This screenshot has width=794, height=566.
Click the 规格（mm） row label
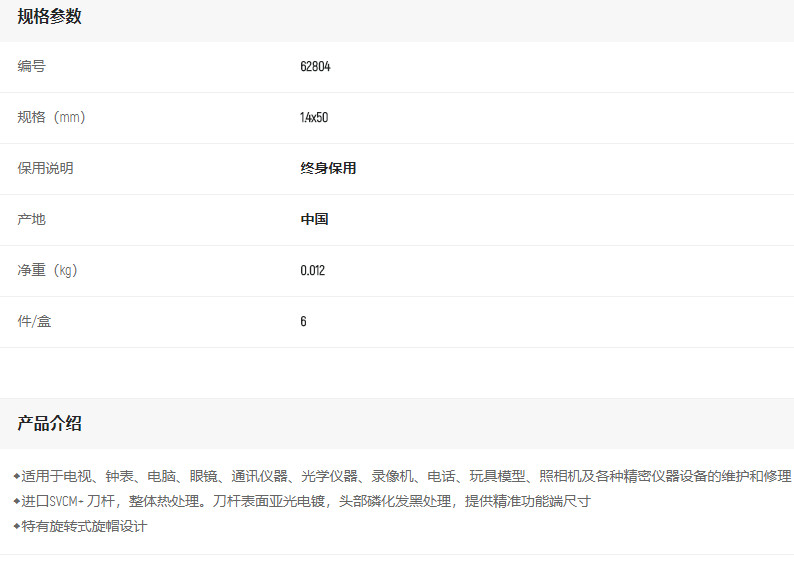click(51, 118)
